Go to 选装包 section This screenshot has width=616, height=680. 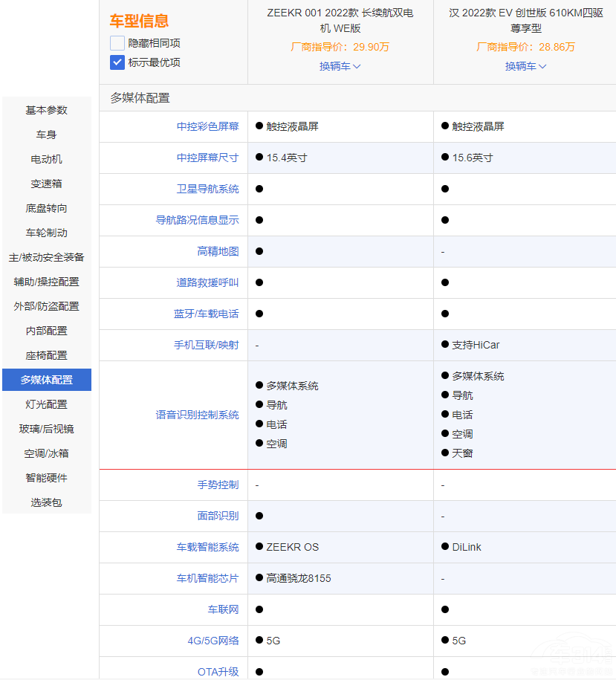(x=47, y=502)
